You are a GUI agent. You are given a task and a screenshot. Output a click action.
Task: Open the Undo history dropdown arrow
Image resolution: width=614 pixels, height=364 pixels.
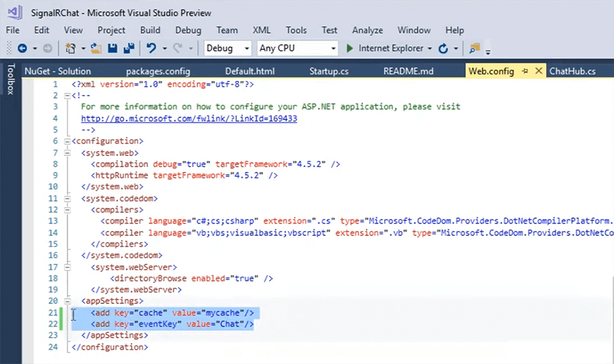coord(164,48)
